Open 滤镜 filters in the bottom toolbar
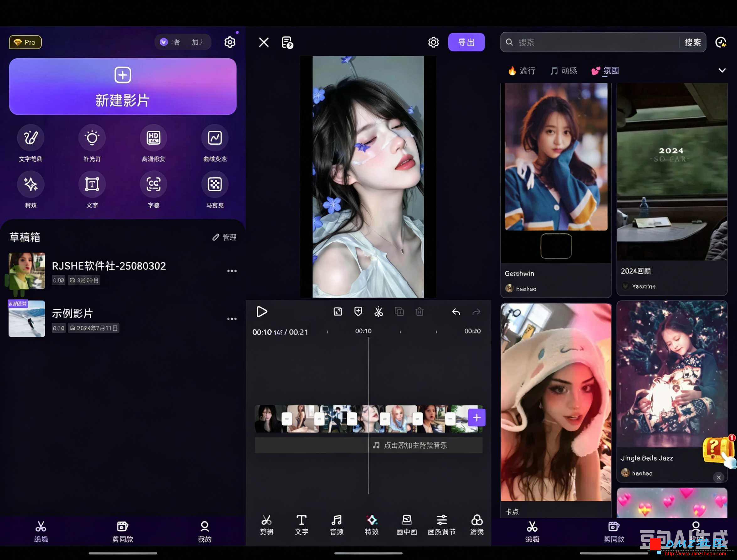Image resolution: width=737 pixels, height=560 pixels. pos(477,525)
